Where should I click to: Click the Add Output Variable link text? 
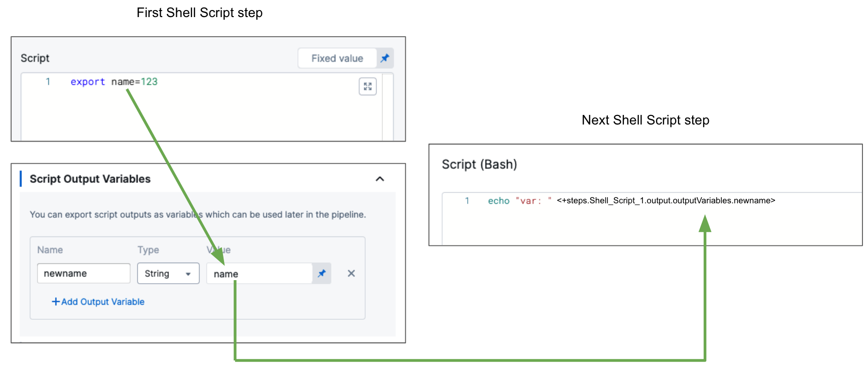(x=103, y=302)
